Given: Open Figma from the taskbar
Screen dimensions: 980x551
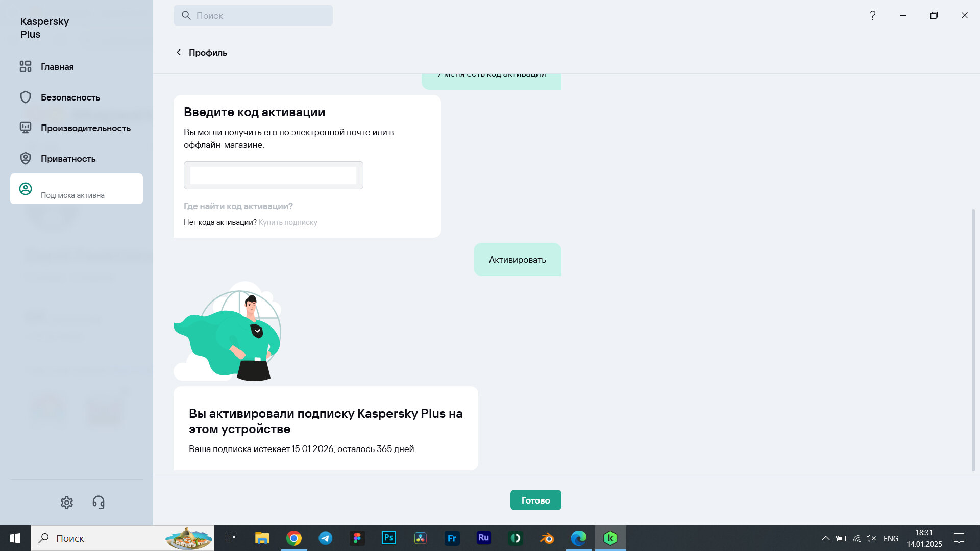Looking at the screenshot, I should 357,538.
